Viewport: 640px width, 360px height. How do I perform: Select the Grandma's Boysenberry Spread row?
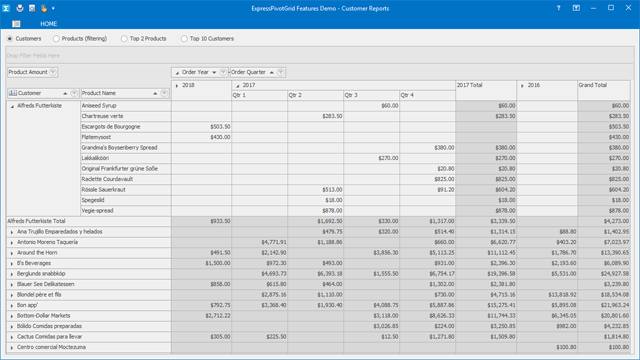(x=126, y=148)
